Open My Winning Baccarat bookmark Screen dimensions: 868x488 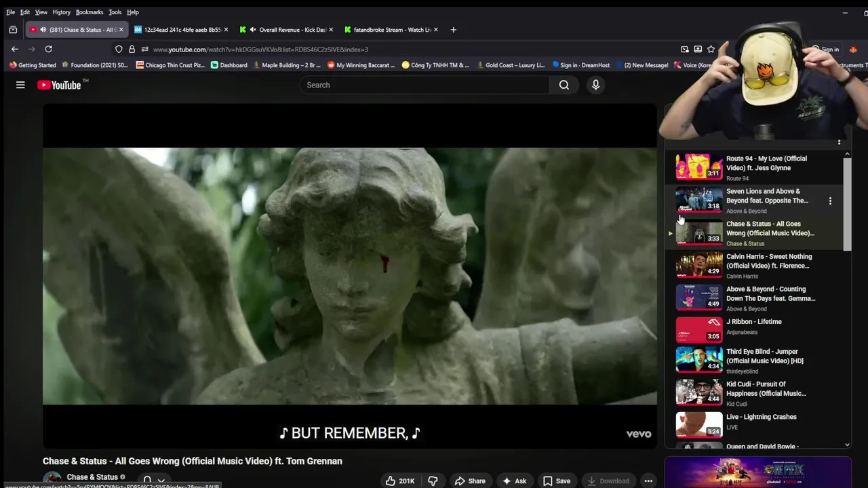361,65
